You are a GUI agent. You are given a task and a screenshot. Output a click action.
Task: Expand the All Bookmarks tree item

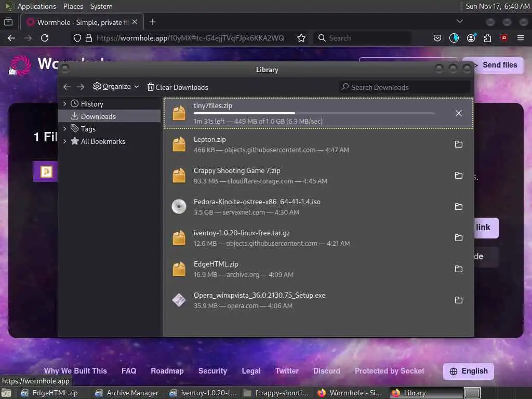[x=64, y=141]
